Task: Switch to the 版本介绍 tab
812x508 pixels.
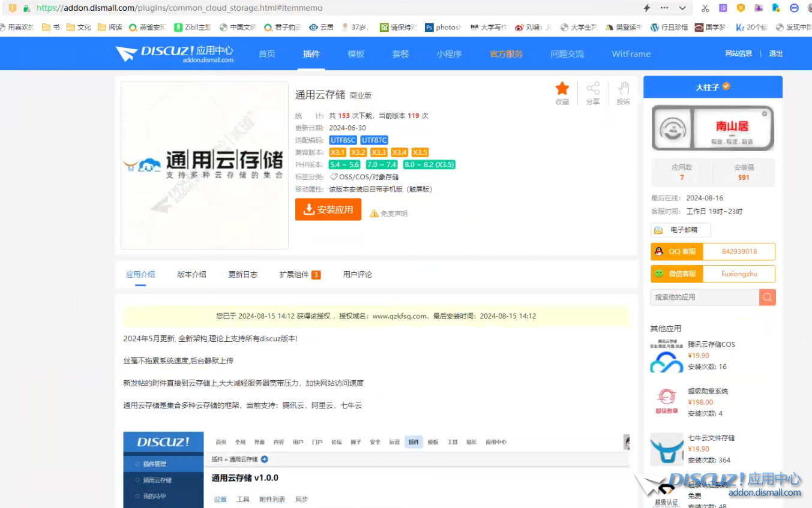Action: tap(191, 275)
